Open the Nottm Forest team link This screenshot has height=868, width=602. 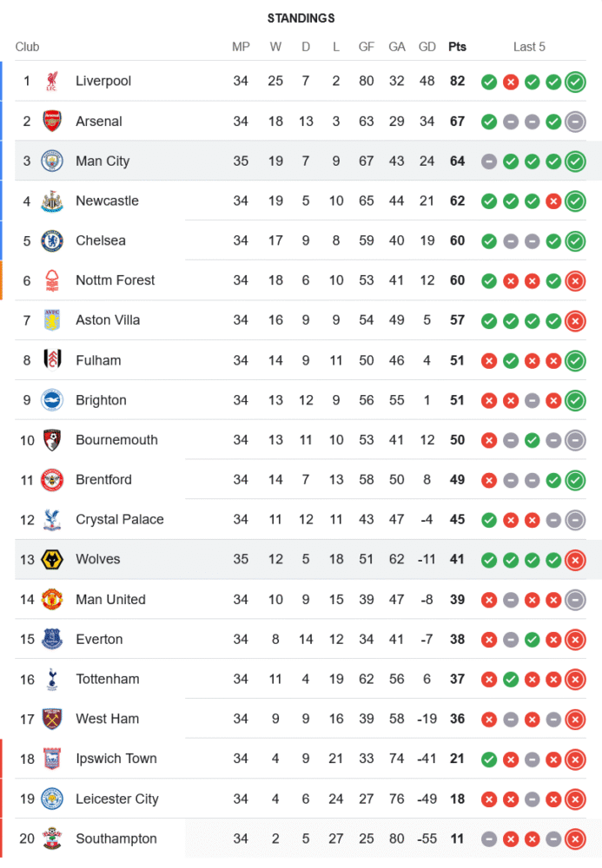coord(115,280)
